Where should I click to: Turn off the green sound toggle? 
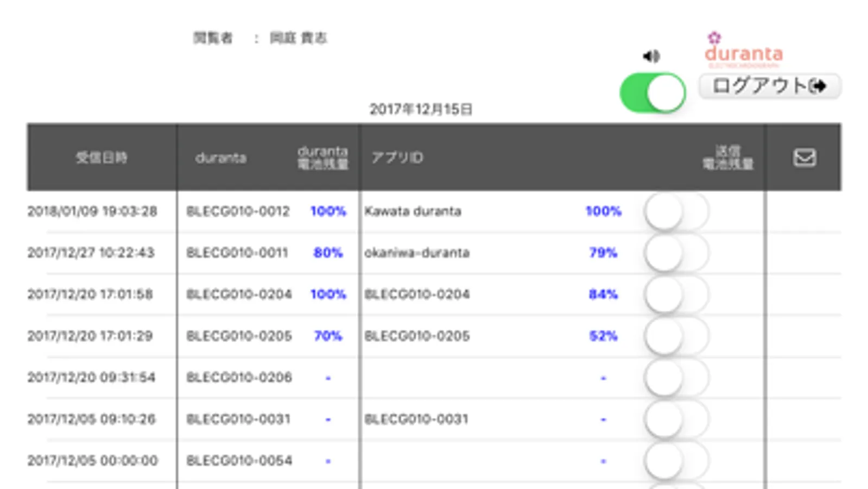tap(653, 93)
